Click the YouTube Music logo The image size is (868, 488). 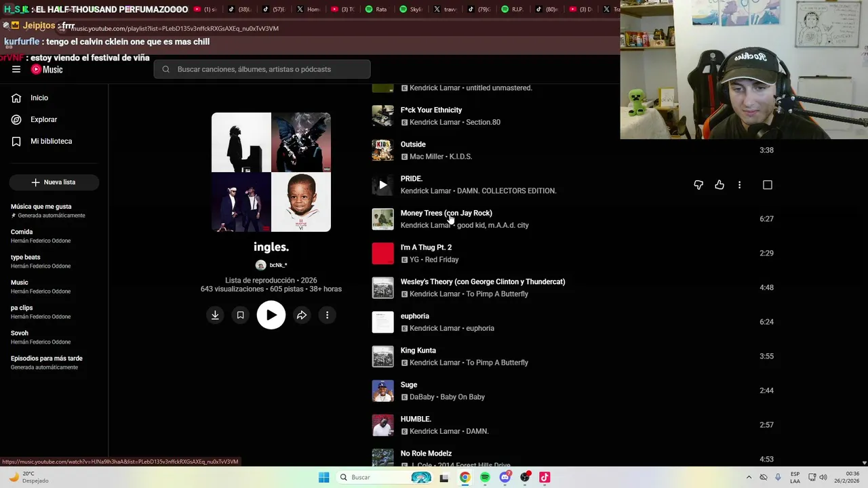pyautogui.click(x=47, y=69)
